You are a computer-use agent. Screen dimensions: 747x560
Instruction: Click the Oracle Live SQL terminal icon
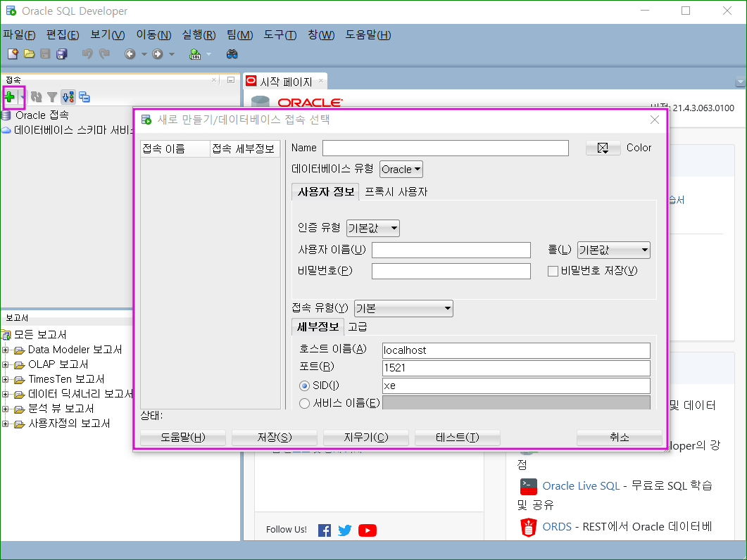(x=528, y=487)
